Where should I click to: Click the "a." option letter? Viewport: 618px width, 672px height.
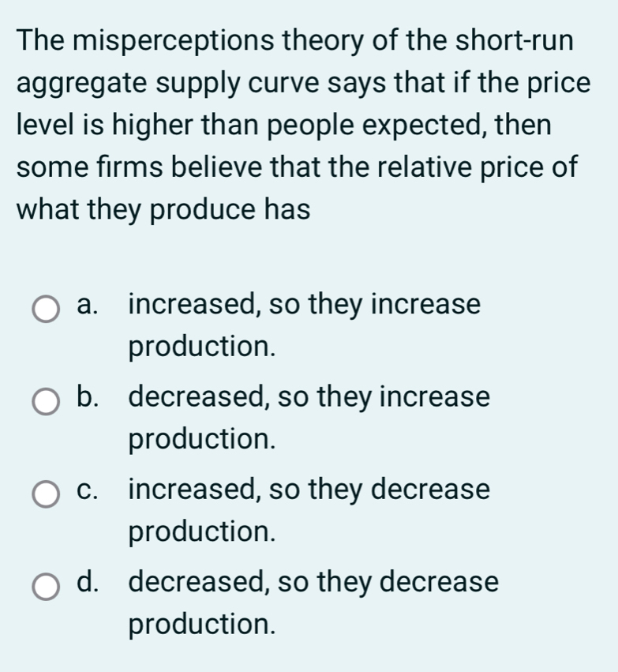point(90,305)
